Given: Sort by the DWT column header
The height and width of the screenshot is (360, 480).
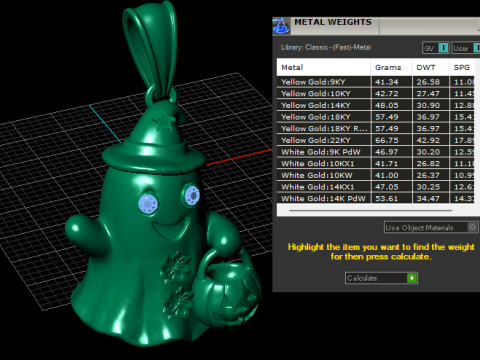Looking at the screenshot, I should click(x=431, y=67).
